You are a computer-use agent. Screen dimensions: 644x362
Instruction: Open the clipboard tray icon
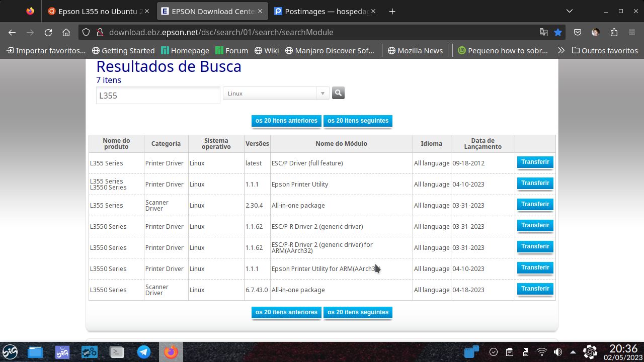click(509, 352)
